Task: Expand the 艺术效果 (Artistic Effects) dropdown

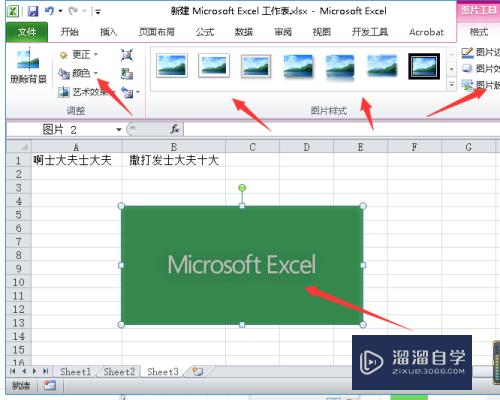Action: tap(113, 92)
